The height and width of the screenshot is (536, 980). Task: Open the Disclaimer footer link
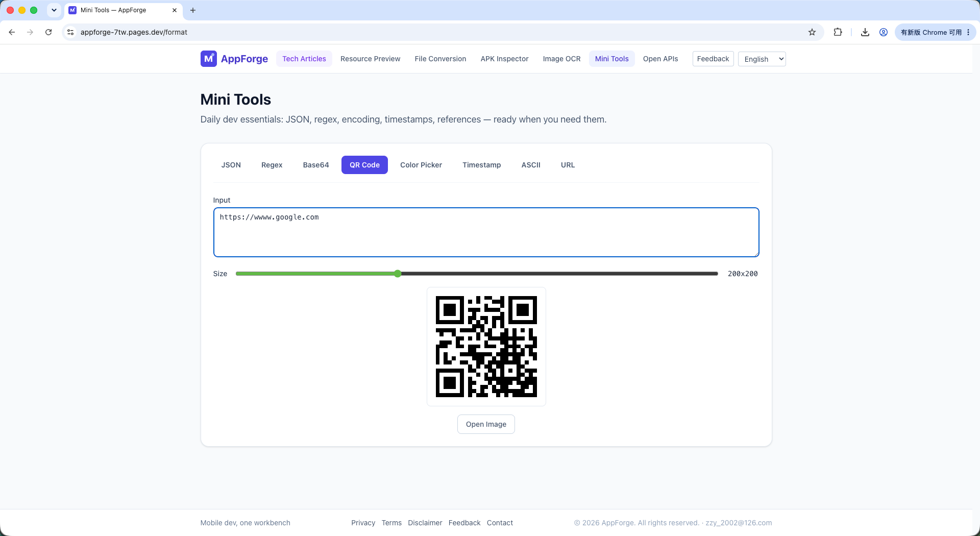(x=425, y=523)
